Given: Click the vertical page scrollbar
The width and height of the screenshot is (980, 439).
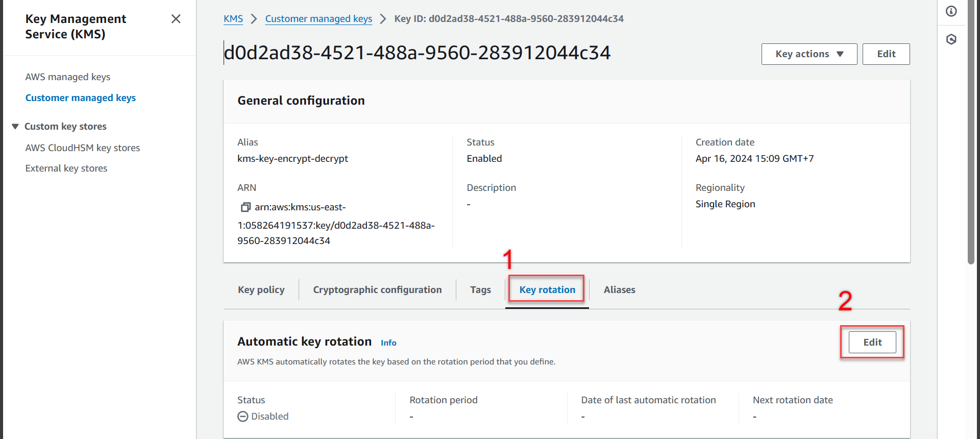Looking at the screenshot, I should coord(971,133).
